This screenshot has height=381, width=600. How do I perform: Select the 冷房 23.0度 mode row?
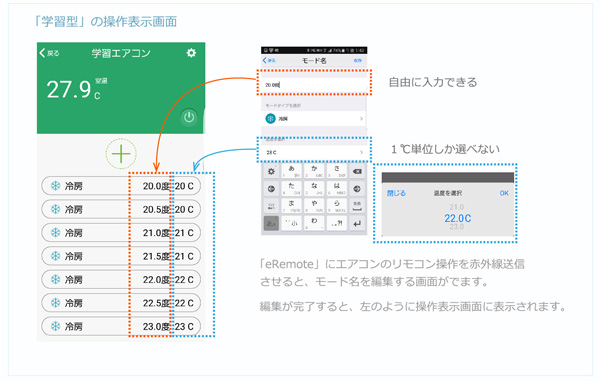[x=121, y=326]
